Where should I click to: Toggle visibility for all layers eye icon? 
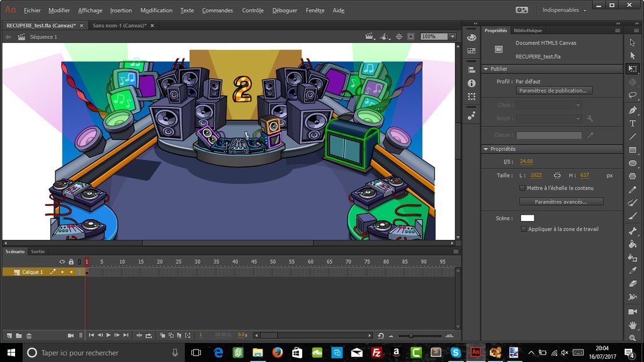62,262
